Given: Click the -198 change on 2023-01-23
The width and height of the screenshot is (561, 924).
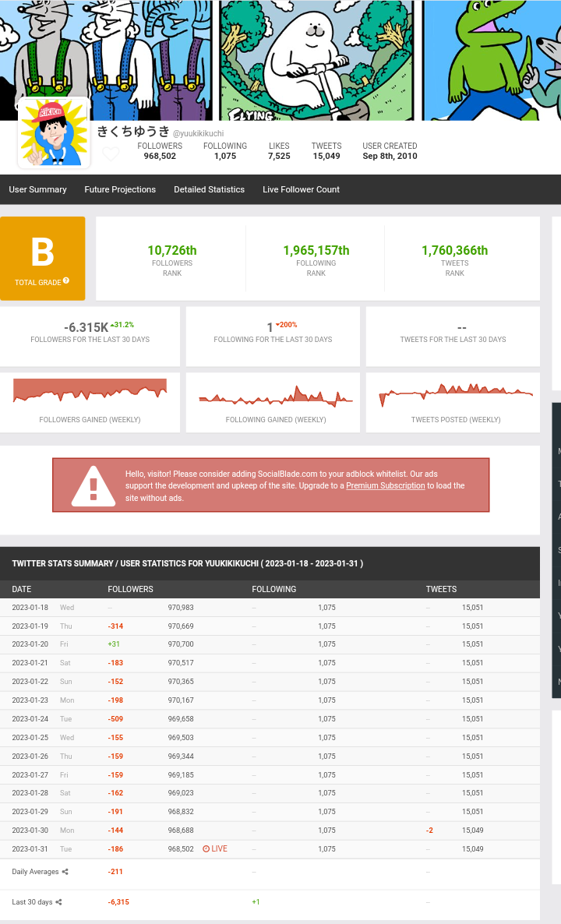Looking at the screenshot, I should (115, 700).
